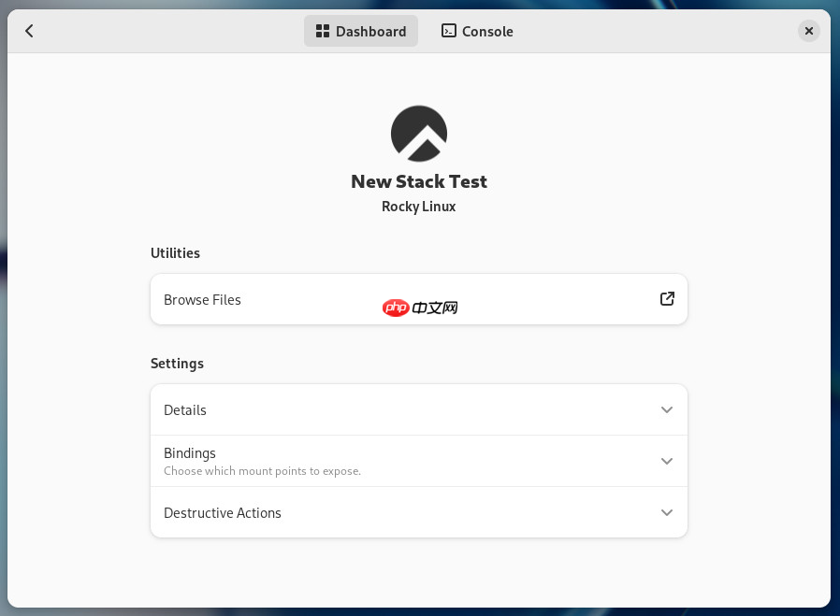The image size is (840, 616).
Task: Close the window with the X button
Action: click(x=809, y=31)
